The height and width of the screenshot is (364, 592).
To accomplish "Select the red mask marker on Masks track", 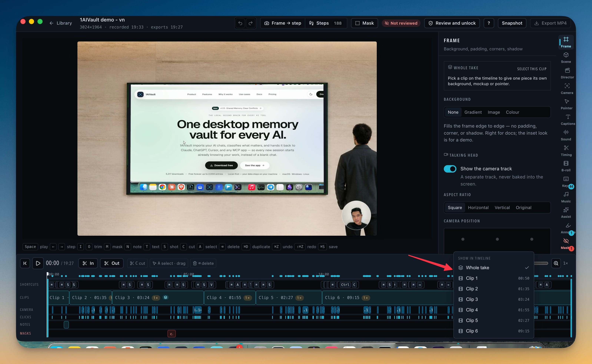I will coord(172,334).
